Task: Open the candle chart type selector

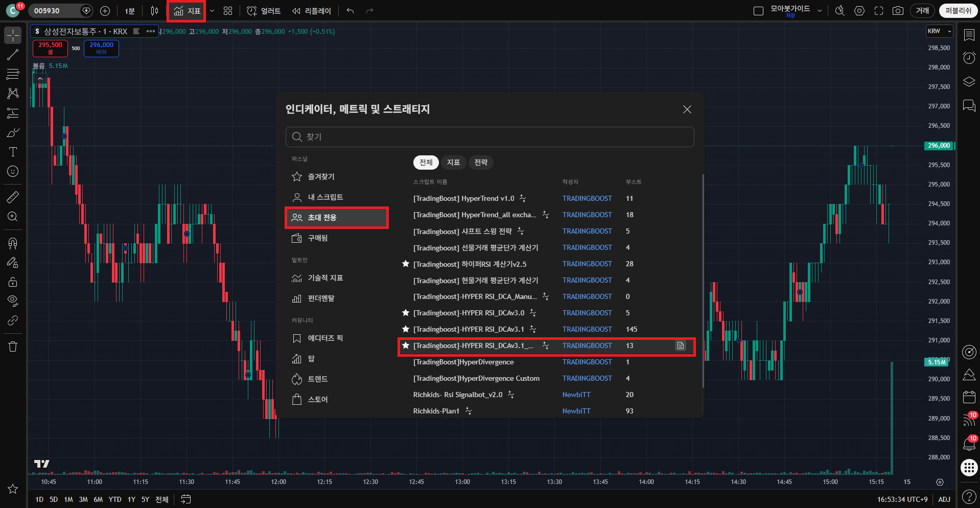Action: click(x=155, y=11)
